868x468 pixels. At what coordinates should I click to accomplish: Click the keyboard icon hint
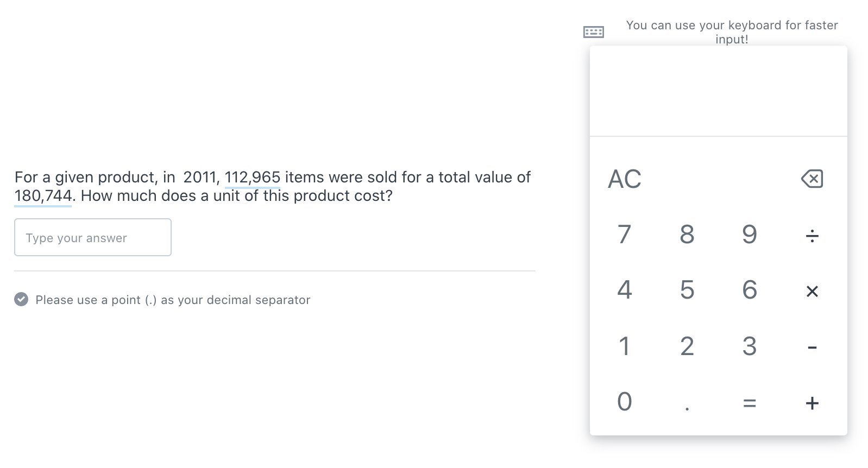pyautogui.click(x=593, y=32)
